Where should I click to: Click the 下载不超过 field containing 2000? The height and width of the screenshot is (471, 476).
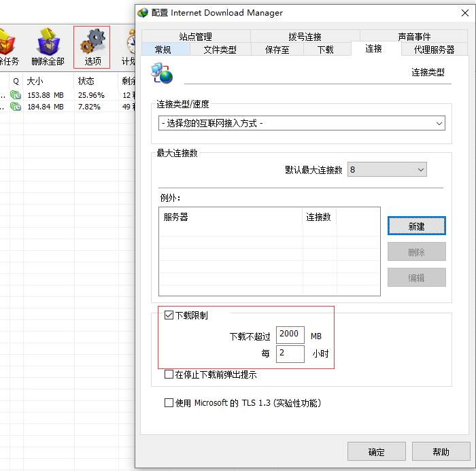tap(290, 335)
